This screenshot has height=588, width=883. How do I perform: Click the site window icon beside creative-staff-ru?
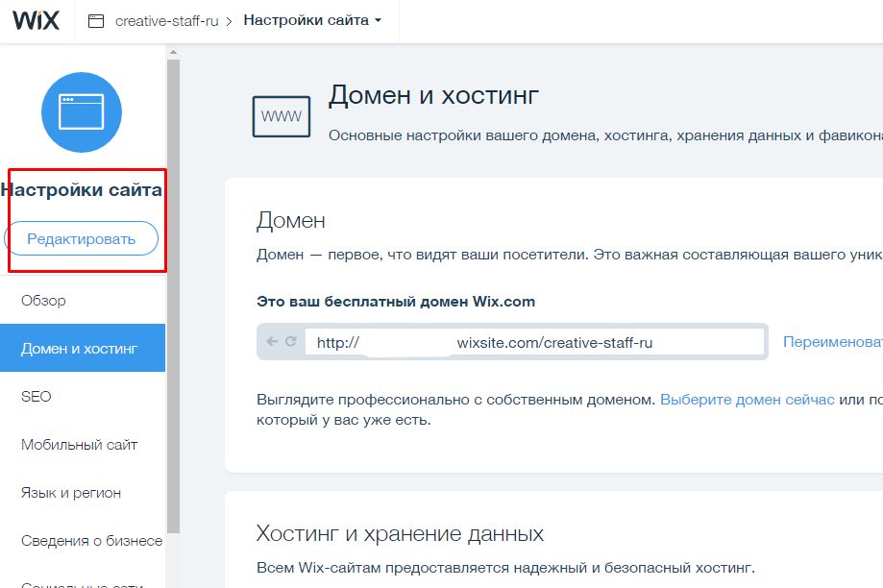(x=96, y=21)
